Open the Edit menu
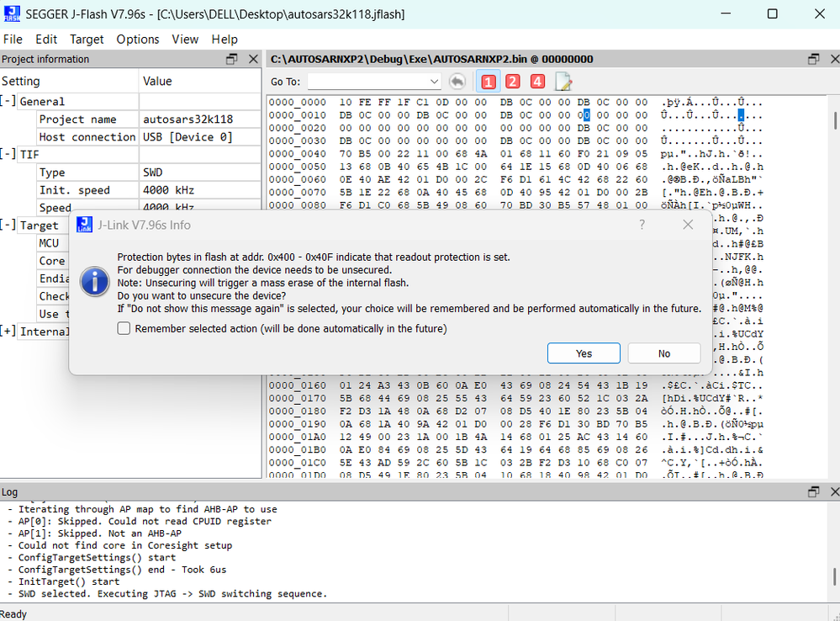This screenshot has height=621, width=840. tap(46, 40)
